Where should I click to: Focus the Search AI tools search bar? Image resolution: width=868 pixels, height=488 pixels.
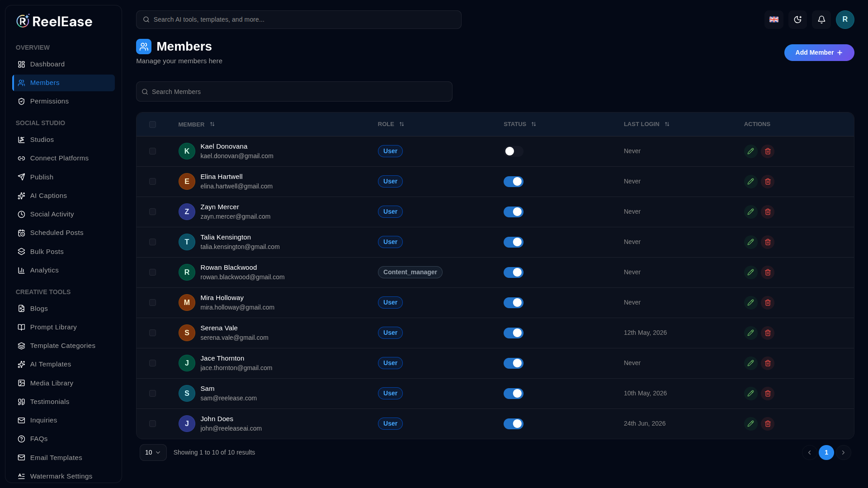pyautogui.click(x=299, y=19)
